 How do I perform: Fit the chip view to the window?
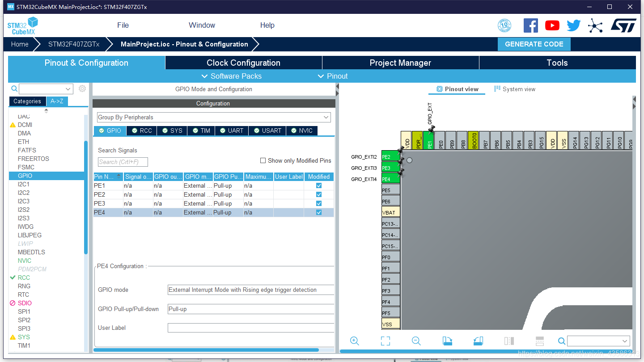(x=386, y=341)
